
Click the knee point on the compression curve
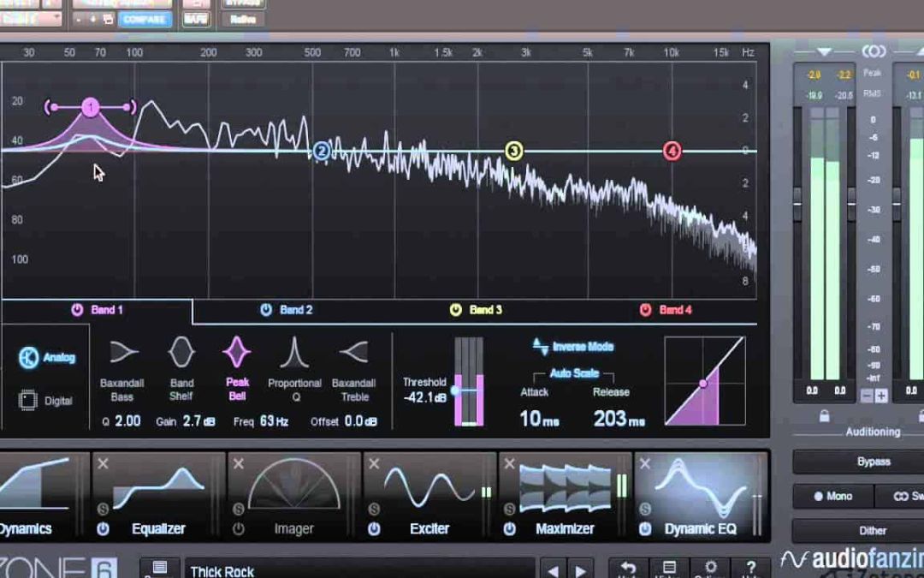point(703,384)
